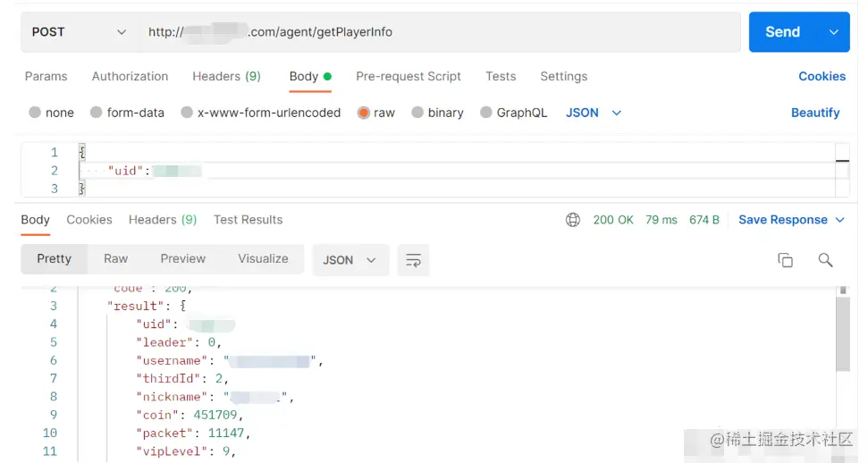The width and height of the screenshot is (868, 463).
Task: Switch to the Tests tab
Action: [x=501, y=77]
